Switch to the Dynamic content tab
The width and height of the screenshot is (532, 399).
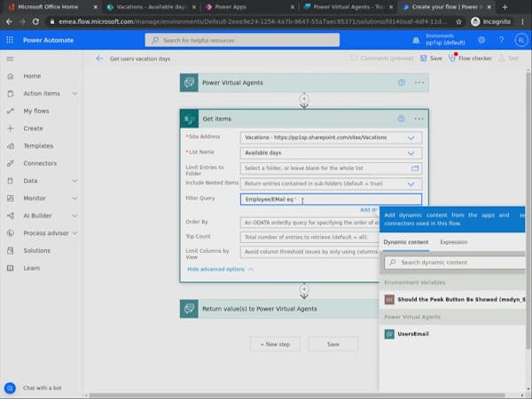point(406,242)
